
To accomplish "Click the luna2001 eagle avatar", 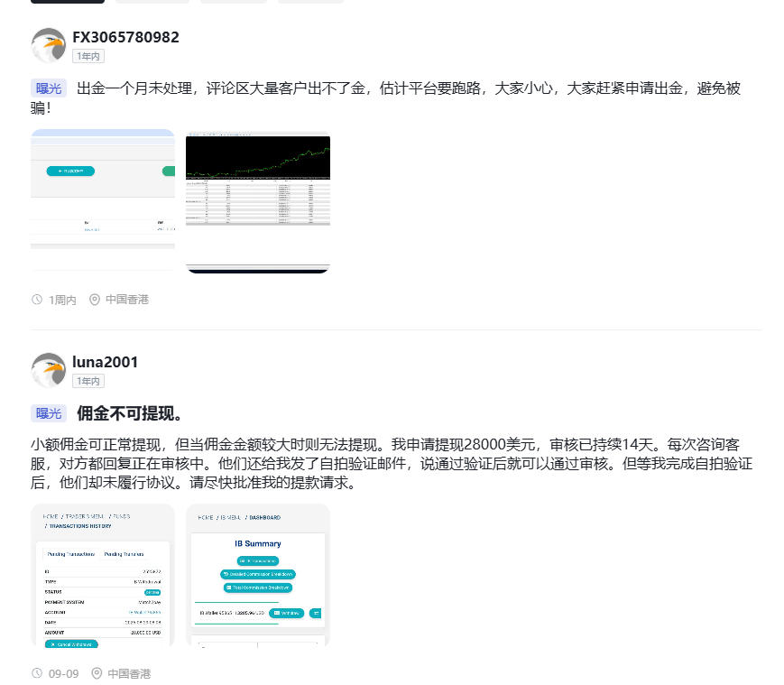I will 48,370.
